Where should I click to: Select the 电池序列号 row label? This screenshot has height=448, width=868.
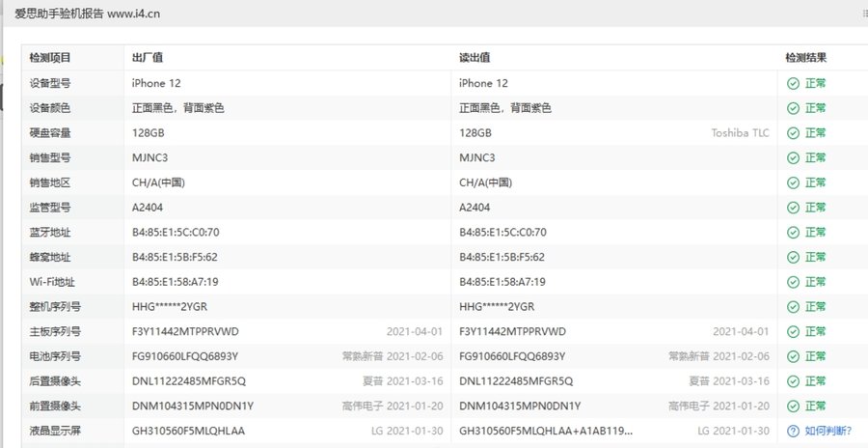[55, 356]
